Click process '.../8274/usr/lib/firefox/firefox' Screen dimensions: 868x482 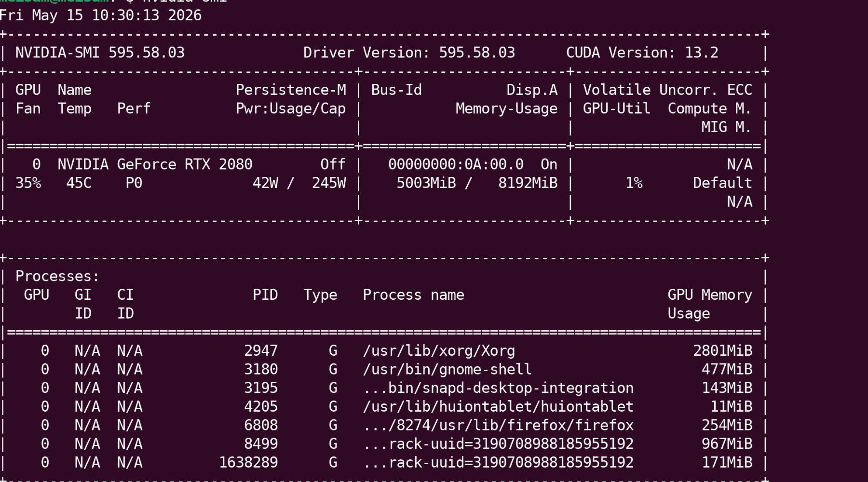pyautogui.click(x=498, y=426)
